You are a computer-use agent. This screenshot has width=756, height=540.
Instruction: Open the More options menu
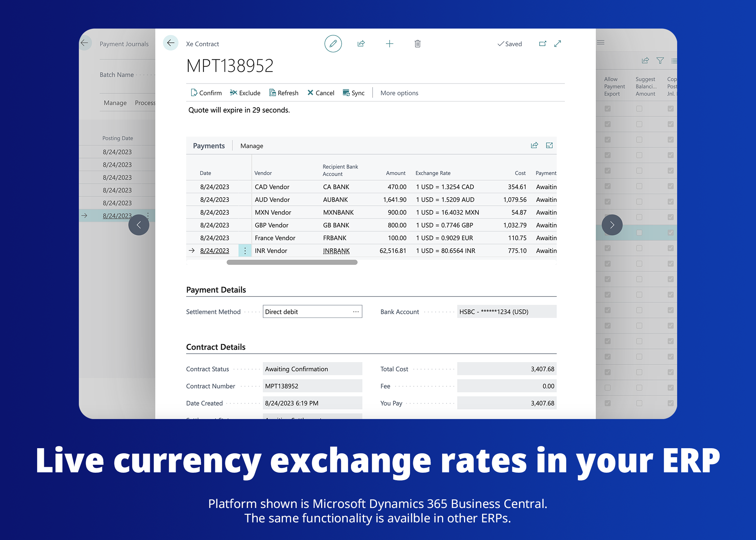(399, 93)
